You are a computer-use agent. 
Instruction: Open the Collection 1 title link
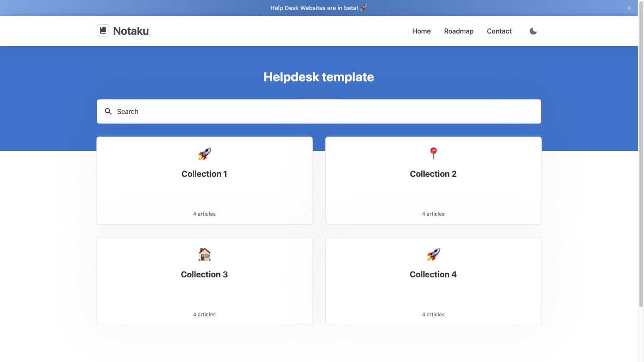click(205, 174)
